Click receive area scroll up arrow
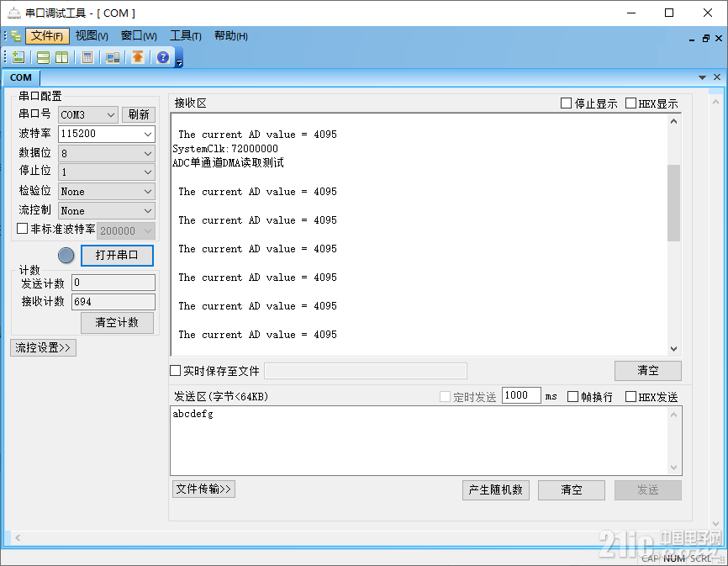Screen dimensions: 728x566 click(673, 121)
